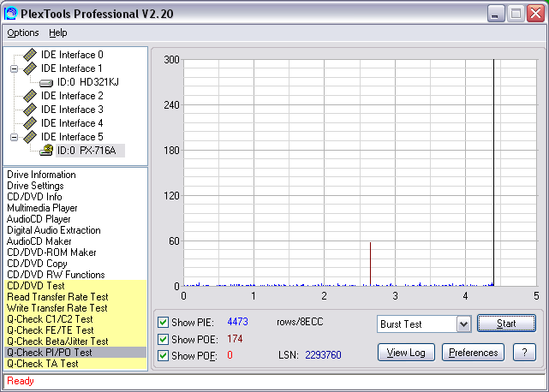Screen dimensions: 549x392
Task: Select IDE Interface 0 label
Action: 72,55
